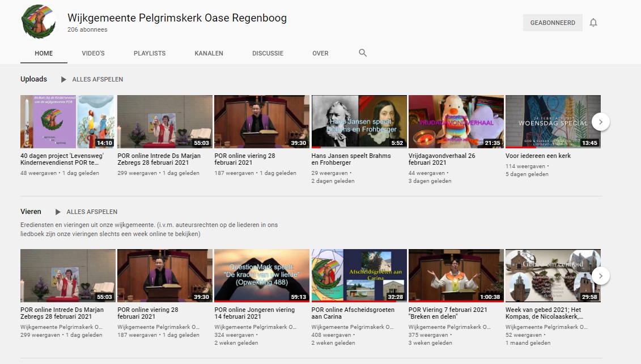Image resolution: width=641 pixels, height=364 pixels.
Task: Go to the KANALEN tab
Action: tap(209, 53)
